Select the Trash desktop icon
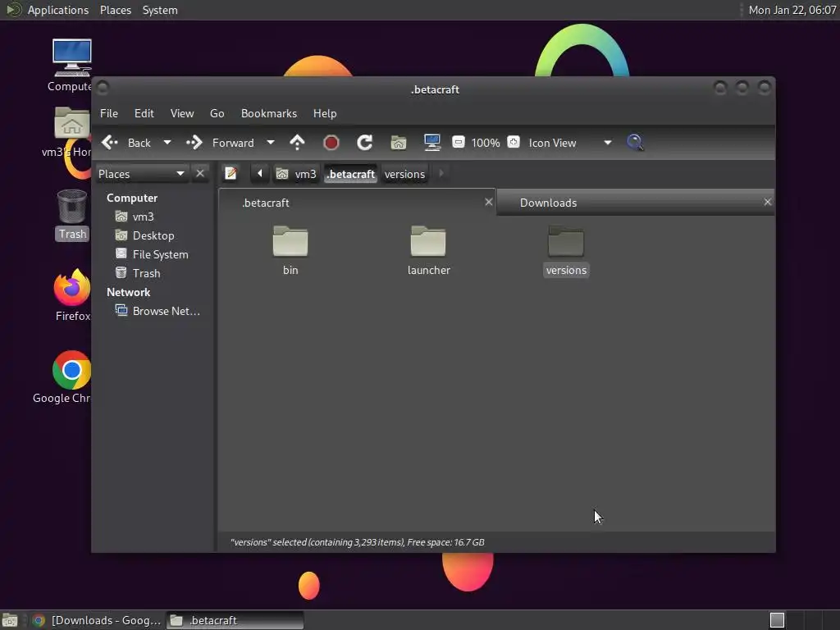 click(x=72, y=216)
